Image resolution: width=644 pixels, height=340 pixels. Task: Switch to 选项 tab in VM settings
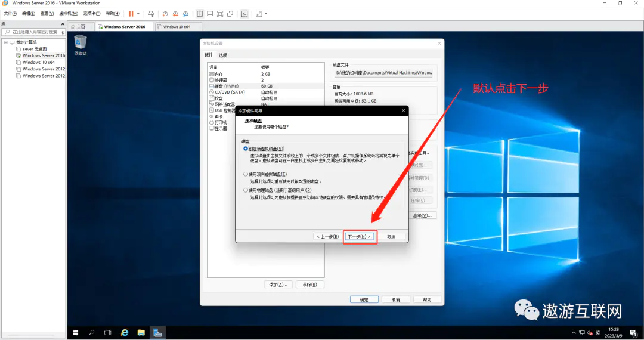point(222,55)
